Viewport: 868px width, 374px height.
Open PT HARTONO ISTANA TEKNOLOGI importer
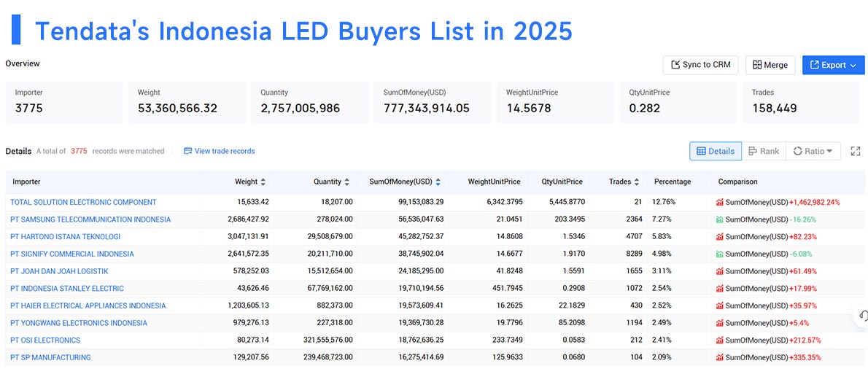click(66, 237)
